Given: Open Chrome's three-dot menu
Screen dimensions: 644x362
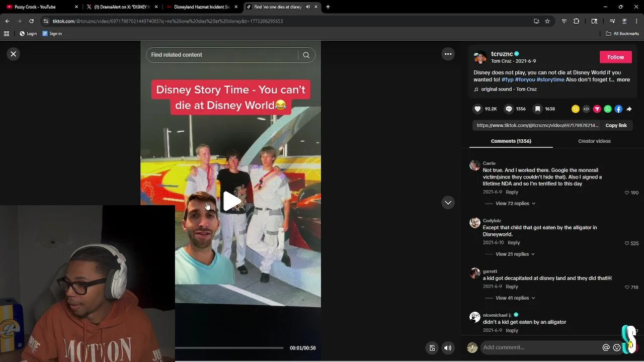Looking at the screenshot, I should pyautogui.click(x=636, y=21).
